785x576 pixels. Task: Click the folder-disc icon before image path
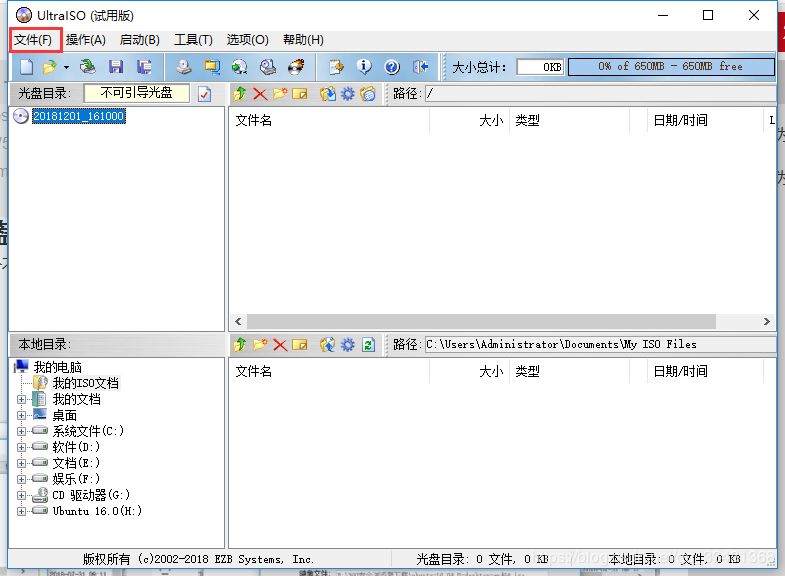[x=368, y=94]
